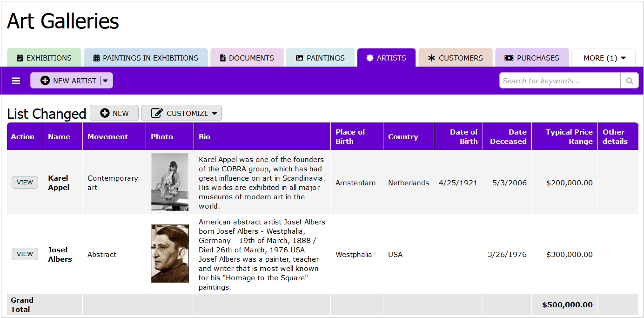The width and height of the screenshot is (644, 318).
Task: Click the plus icon on New Artist
Action: [x=45, y=81]
